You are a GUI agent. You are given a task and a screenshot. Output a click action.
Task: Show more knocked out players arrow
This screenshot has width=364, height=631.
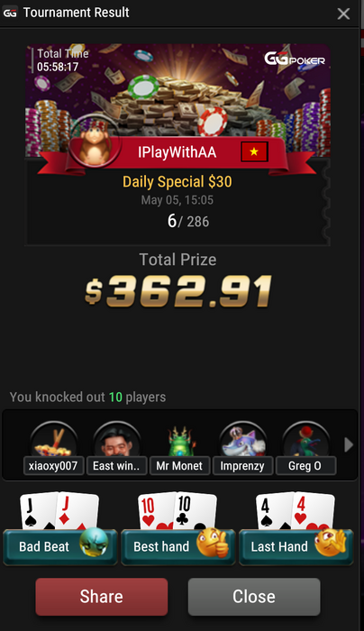pos(349,445)
